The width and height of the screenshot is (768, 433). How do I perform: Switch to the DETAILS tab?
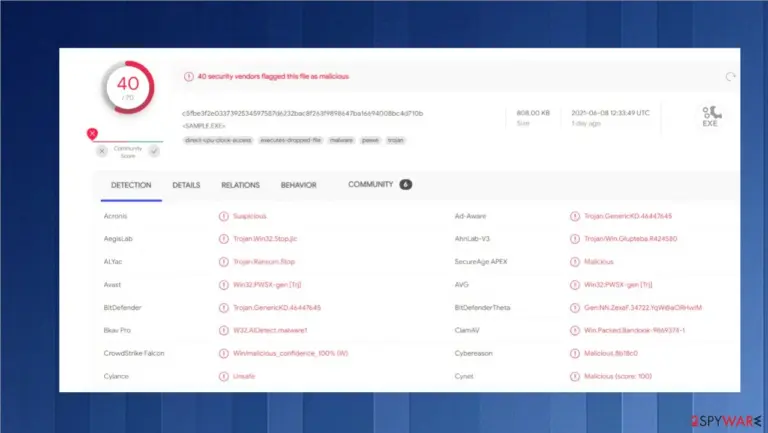186,185
